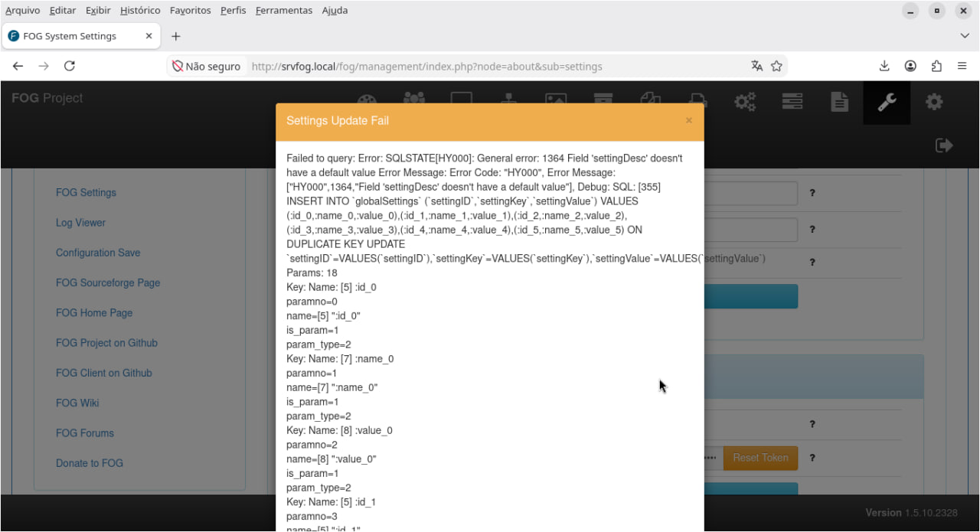Image resolution: width=980 pixels, height=532 pixels.
Task: Open the Service Configuration cogs icon
Action: pyautogui.click(x=745, y=102)
